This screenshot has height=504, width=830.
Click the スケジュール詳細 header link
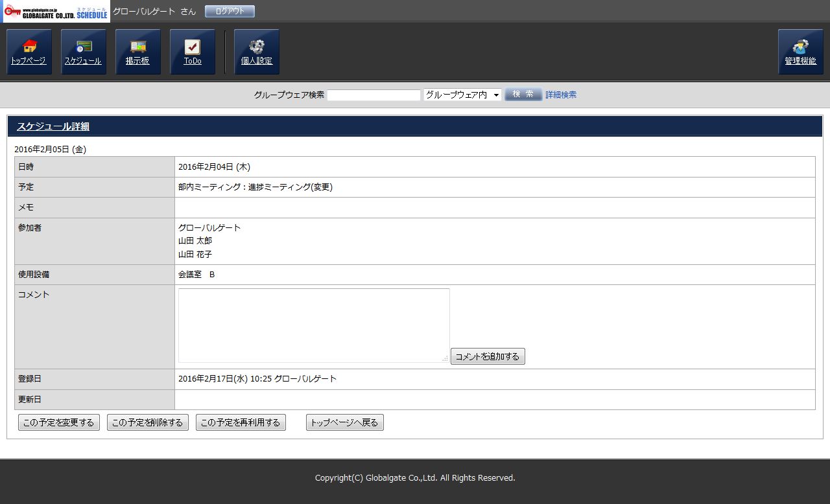[53, 126]
